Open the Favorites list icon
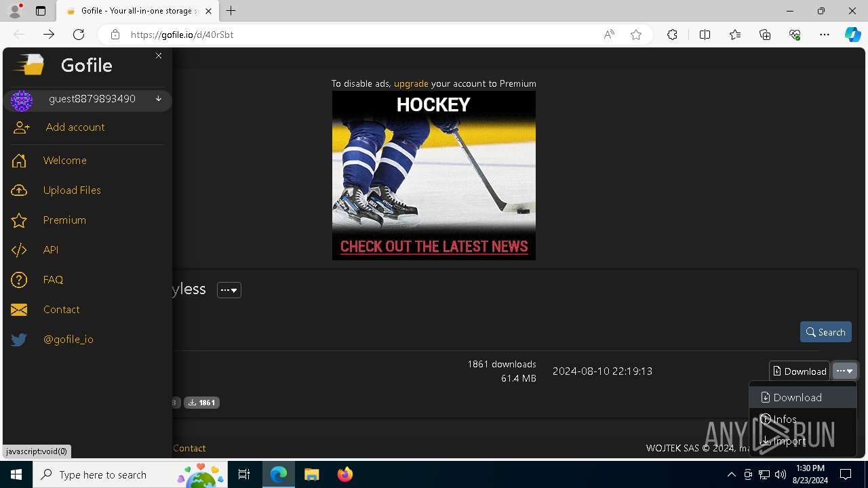Image resolution: width=868 pixels, height=488 pixels. tap(735, 35)
